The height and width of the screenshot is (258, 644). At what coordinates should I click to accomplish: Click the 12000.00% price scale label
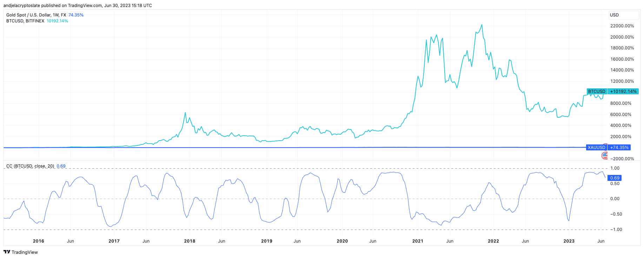[x=622, y=81]
